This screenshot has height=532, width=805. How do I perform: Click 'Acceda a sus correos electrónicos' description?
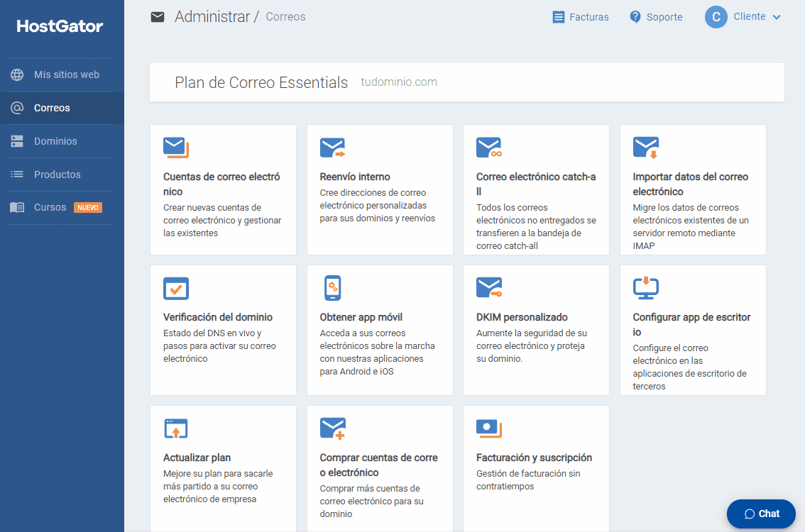point(378,352)
